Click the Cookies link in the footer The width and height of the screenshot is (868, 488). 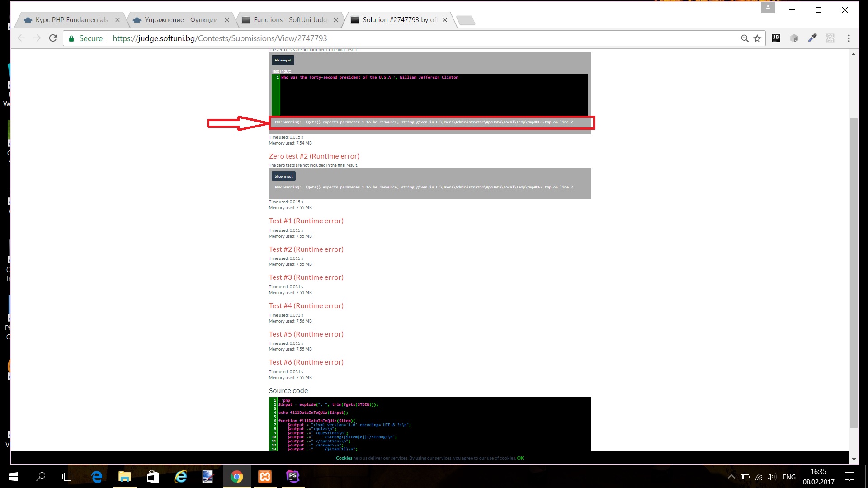pyautogui.click(x=344, y=458)
